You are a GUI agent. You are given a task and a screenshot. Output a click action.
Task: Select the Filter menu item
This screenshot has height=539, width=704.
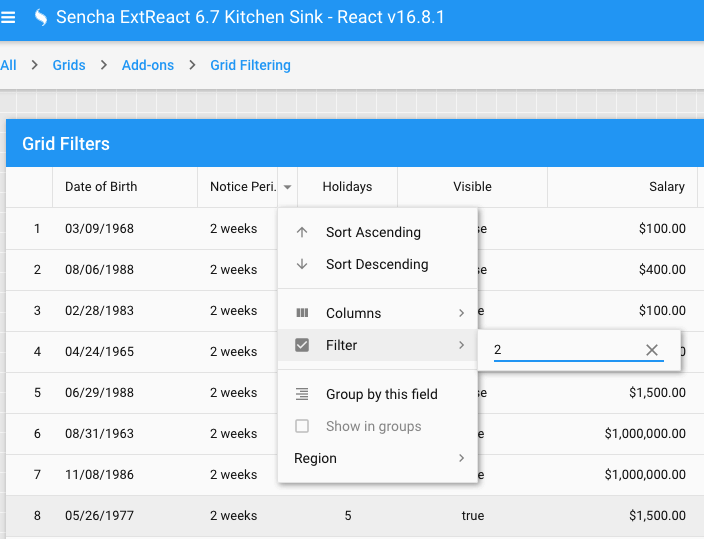[x=377, y=345]
